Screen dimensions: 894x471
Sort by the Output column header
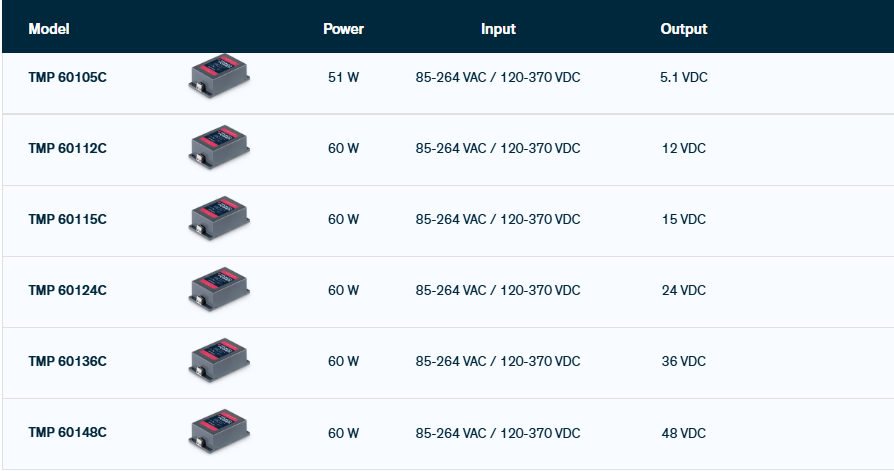click(683, 29)
